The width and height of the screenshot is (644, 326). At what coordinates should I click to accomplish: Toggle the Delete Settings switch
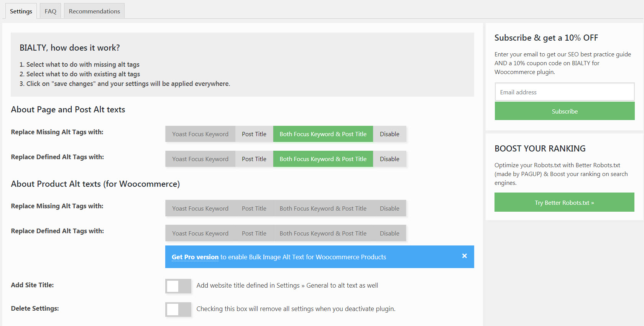178,309
